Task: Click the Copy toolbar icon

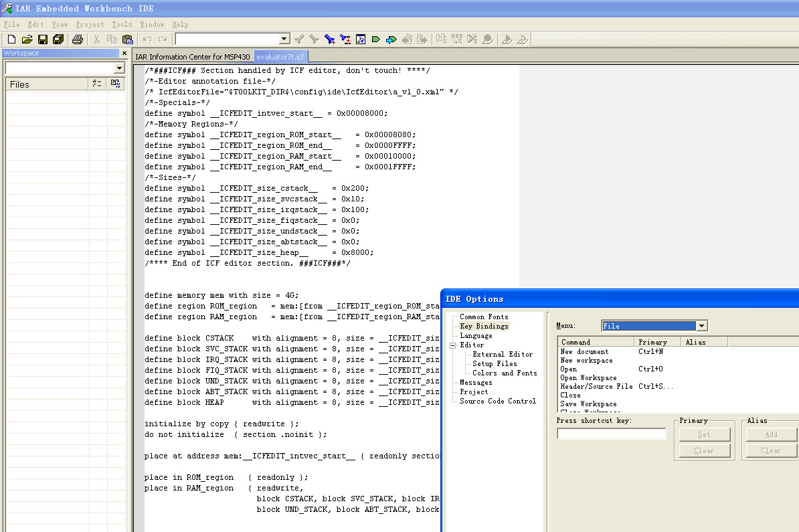Action: coord(112,39)
